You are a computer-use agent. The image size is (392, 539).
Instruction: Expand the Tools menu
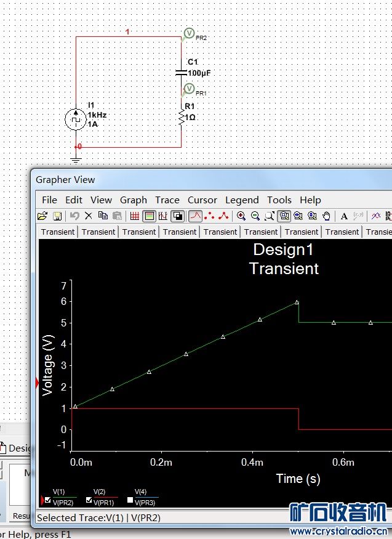[x=279, y=200]
